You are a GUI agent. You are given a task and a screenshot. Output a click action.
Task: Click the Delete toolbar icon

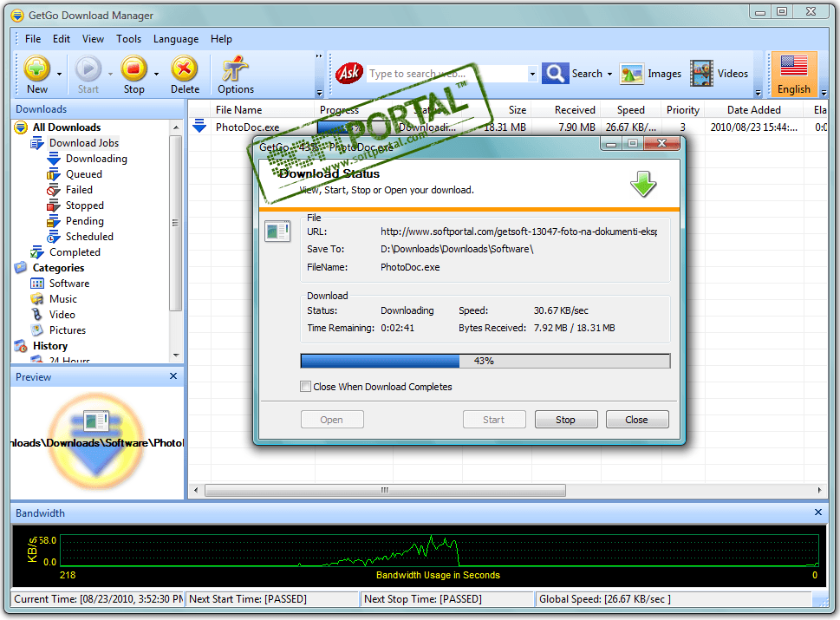click(185, 69)
